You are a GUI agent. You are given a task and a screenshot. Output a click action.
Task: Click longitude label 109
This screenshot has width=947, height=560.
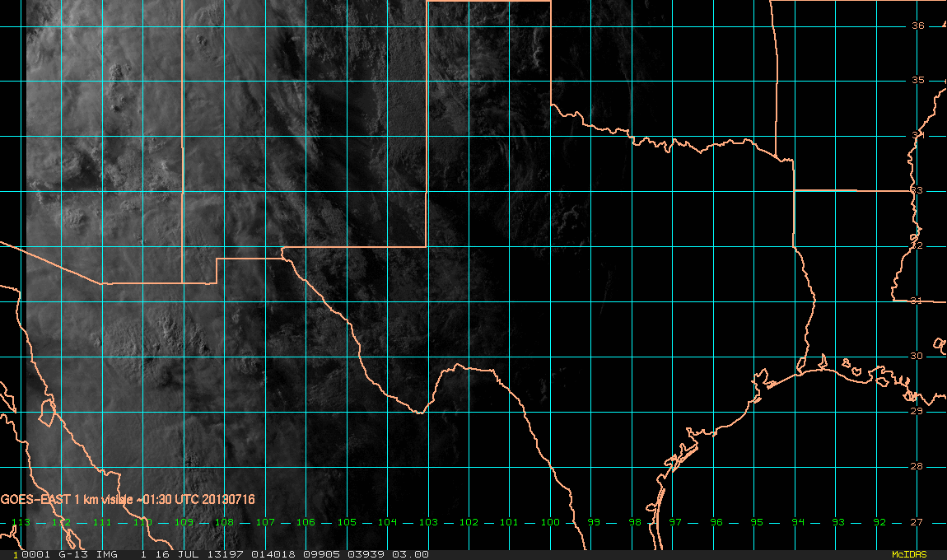[x=184, y=522]
